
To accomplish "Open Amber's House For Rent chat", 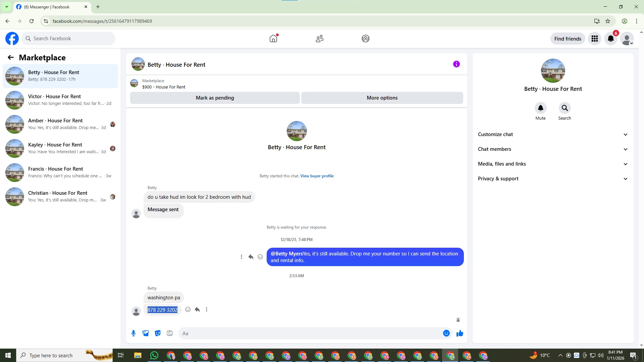I will [60, 124].
